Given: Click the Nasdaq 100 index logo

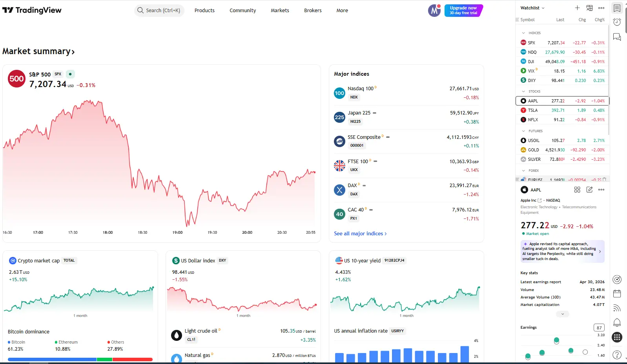Looking at the screenshot, I should point(339,93).
